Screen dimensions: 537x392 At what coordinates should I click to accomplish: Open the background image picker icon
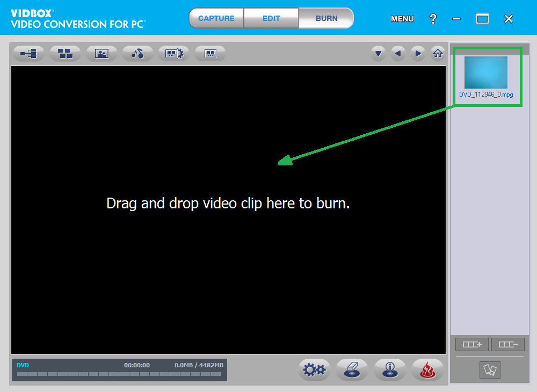(x=101, y=53)
